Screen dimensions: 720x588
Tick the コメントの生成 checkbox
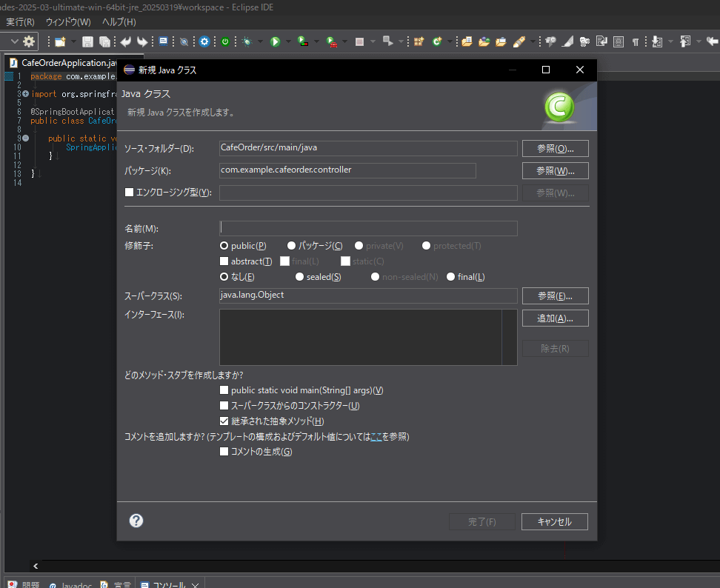pyautogui.click(x=224, y=452)
